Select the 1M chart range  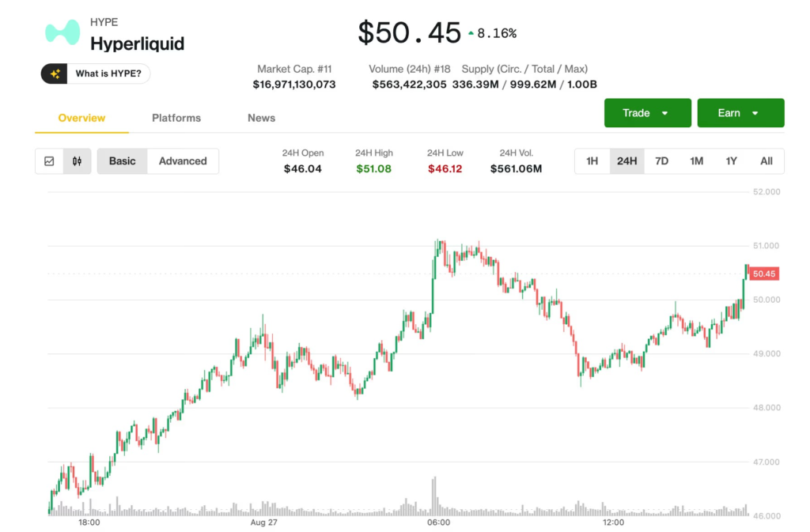click(696, 161)
